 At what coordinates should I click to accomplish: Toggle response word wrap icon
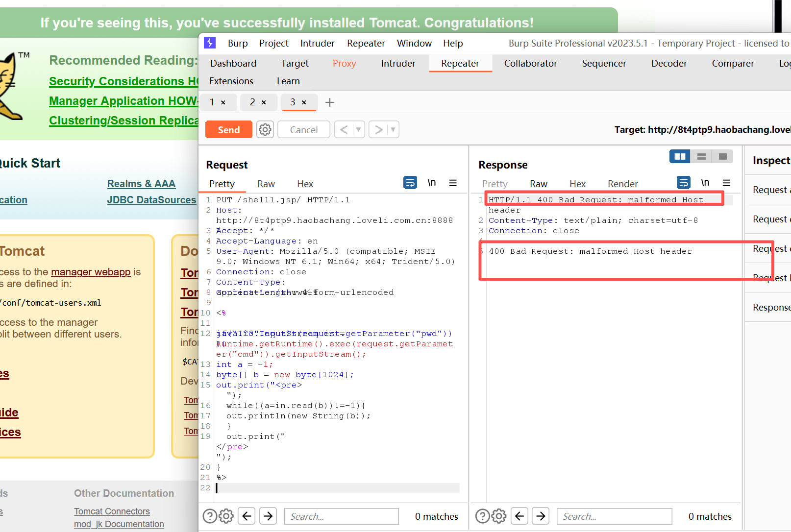click(684, 183)
